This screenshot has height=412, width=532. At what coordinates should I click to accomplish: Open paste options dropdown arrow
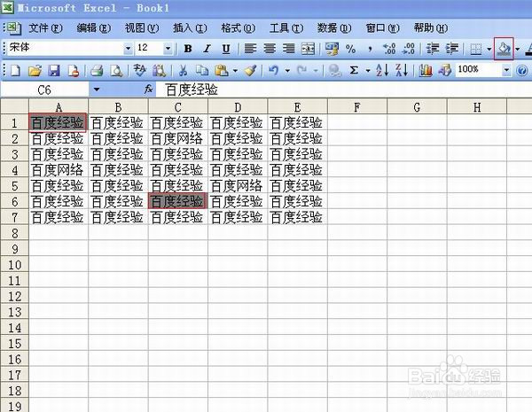(235, 71)
